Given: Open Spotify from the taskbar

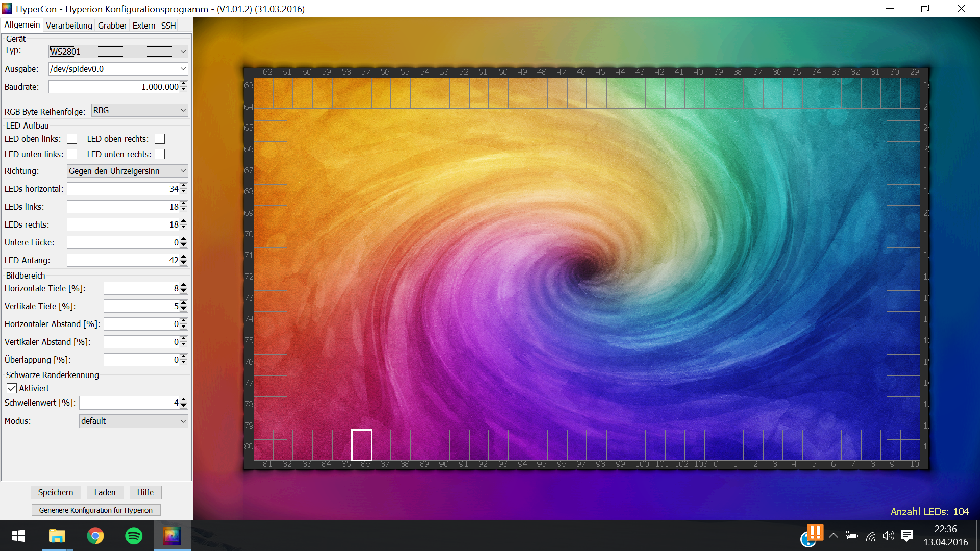Looking at the screenshot, I should (x=134, y=536).
